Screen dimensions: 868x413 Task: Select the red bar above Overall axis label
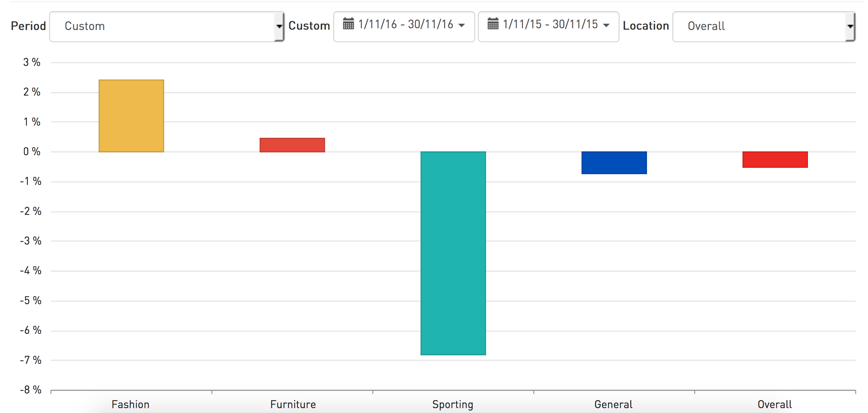coord(775,159)
